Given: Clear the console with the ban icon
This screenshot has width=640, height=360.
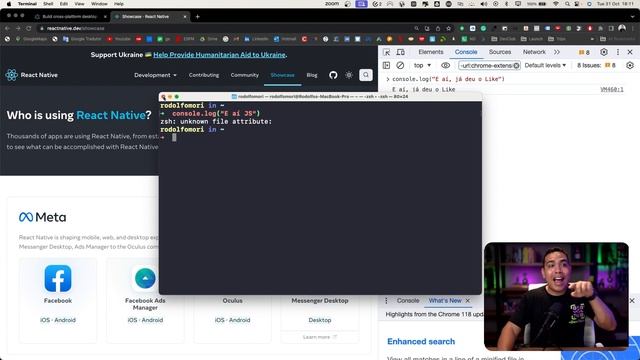Looking at the screenshot, I should (400, 65).
